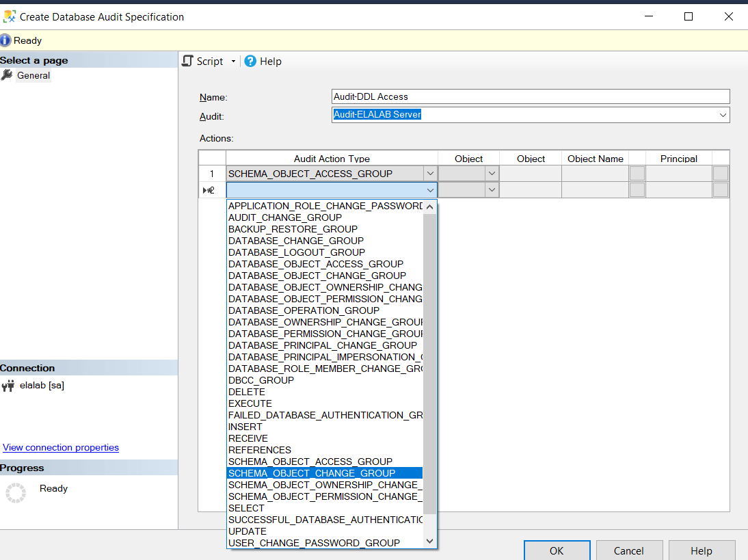This screenshot has height=560, width=748.
Task: Click the Ready info icon in status bar
Action: click(5, 40)
